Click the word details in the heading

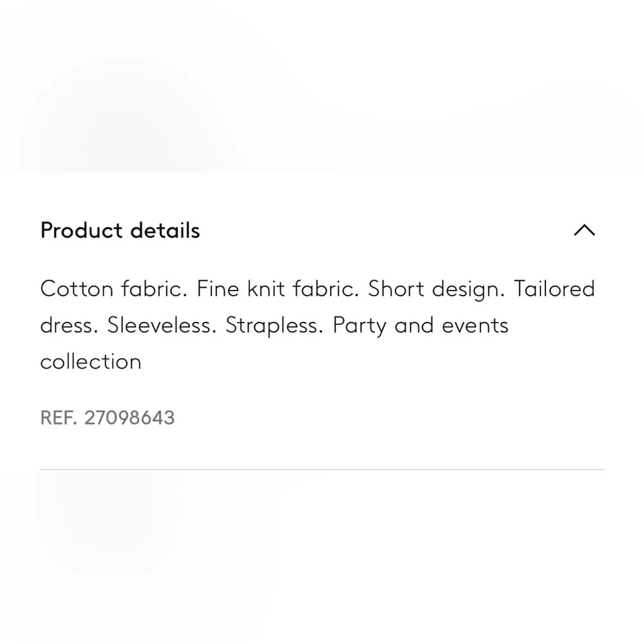(x=165, y=230)
